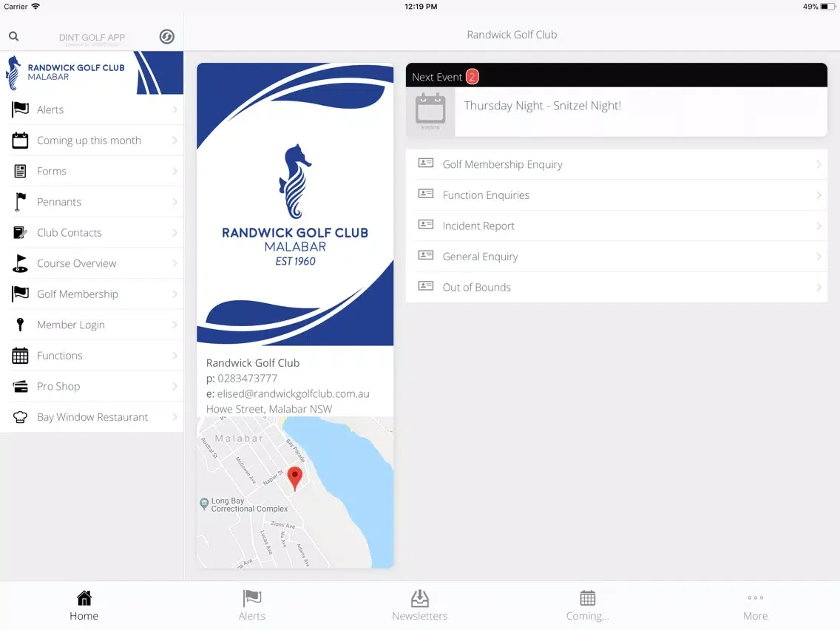The height and width of the screenshot is (630, 840).
Task: Open General Enquiry form
Action: tap(617, 257)
